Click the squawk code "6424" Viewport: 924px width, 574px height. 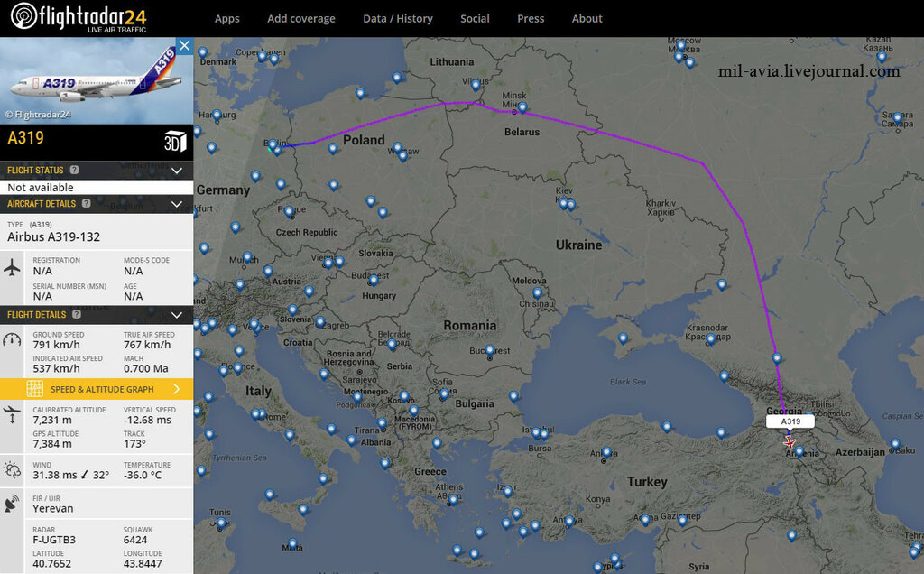135,540
